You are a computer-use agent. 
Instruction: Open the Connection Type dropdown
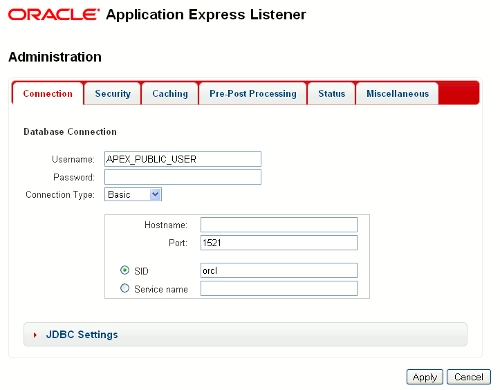tap(133, 194)
